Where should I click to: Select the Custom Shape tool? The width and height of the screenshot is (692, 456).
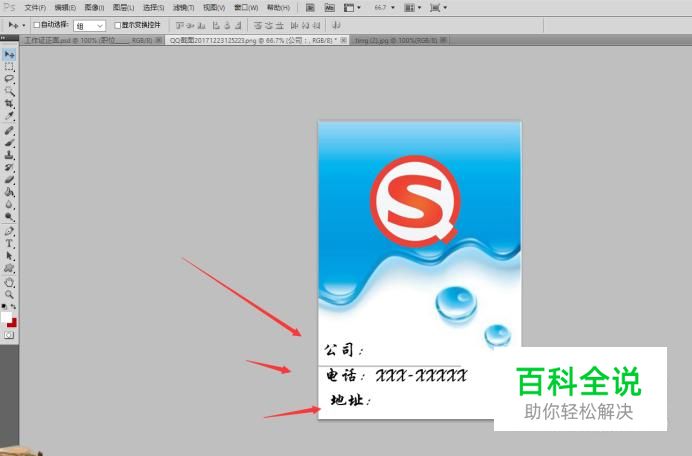pos(9,268)
